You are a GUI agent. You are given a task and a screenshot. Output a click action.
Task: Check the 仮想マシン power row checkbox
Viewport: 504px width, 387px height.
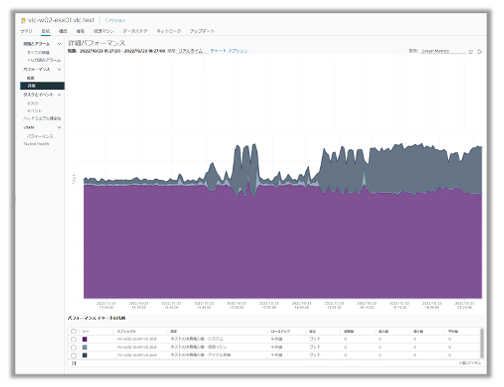tap(74, 347)
